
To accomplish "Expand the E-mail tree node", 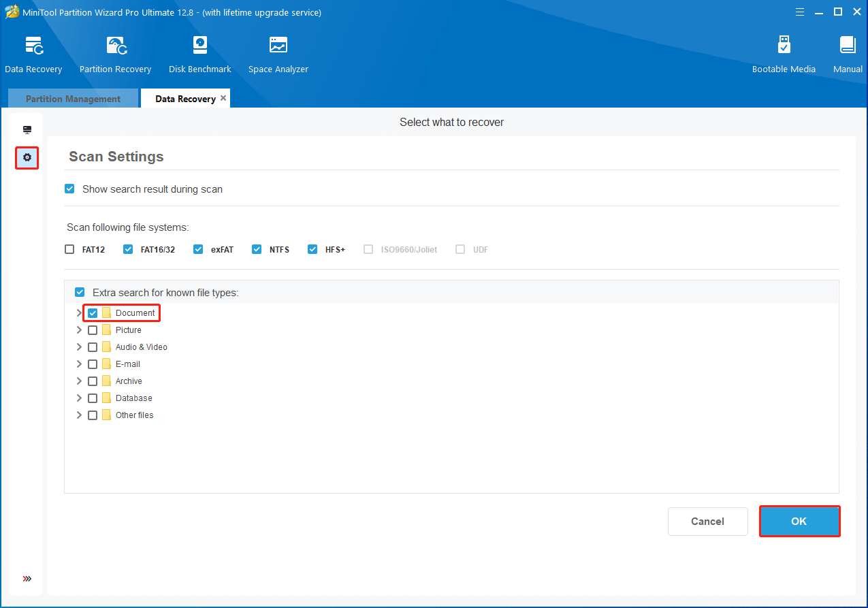I will click(79, 364).
